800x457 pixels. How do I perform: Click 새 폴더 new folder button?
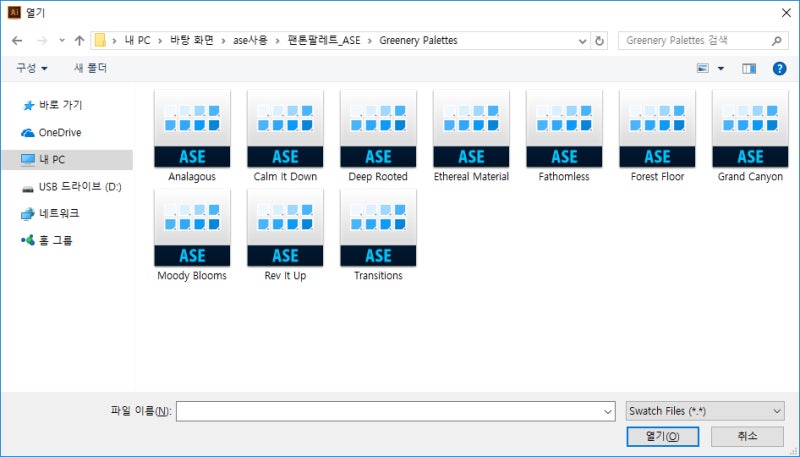91,68
